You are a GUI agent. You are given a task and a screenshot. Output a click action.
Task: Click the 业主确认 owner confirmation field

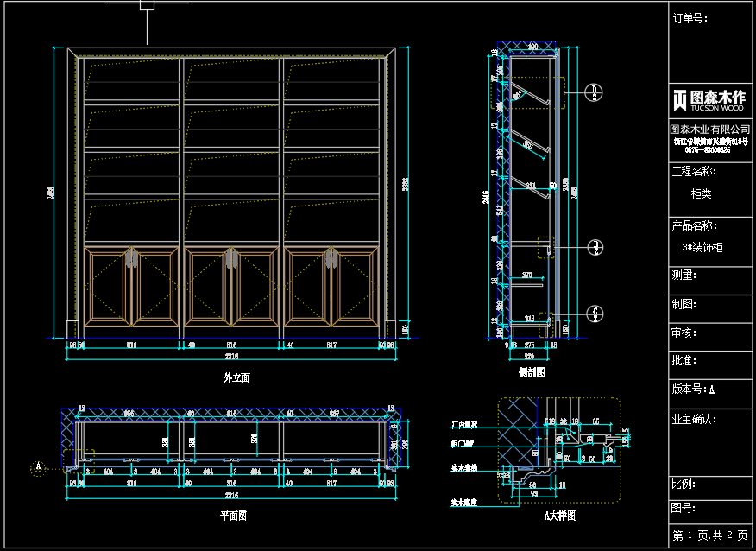pos(694,420)
